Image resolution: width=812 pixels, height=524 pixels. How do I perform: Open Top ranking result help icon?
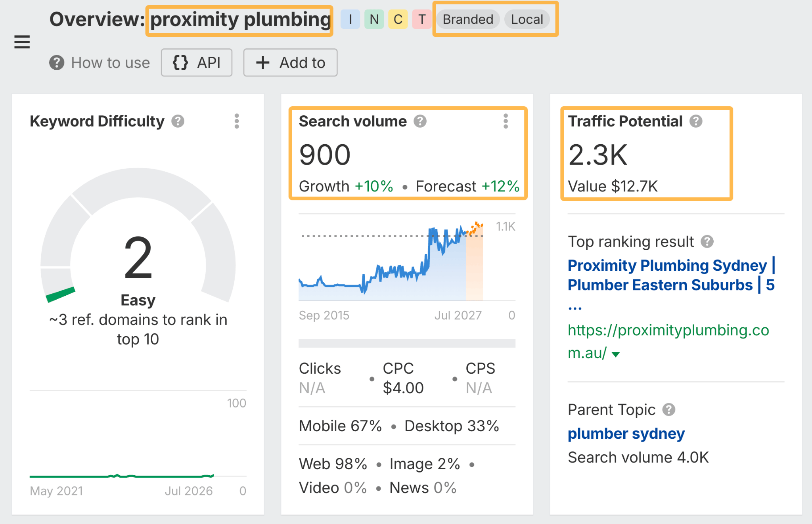pyautogui.click(x=707, y=241)
